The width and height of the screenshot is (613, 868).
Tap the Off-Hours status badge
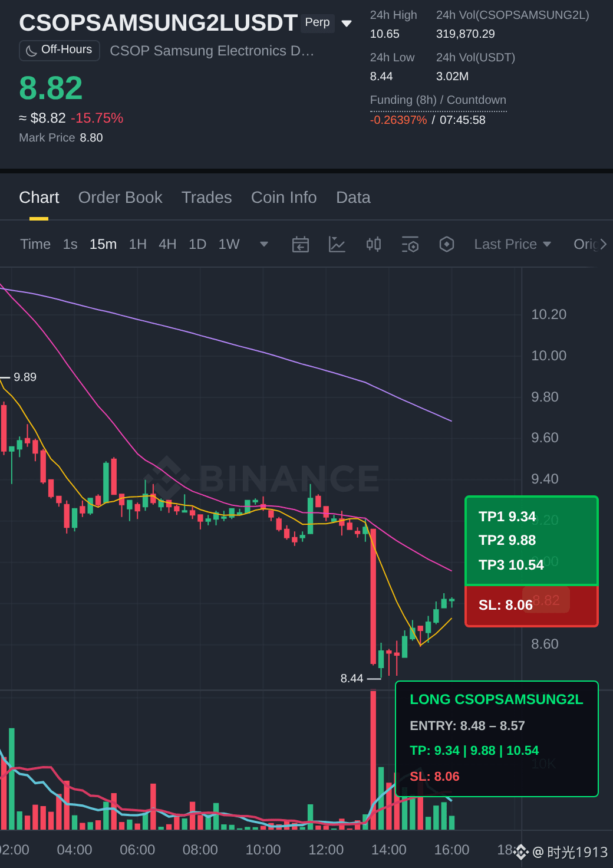[x=60, y=50]
